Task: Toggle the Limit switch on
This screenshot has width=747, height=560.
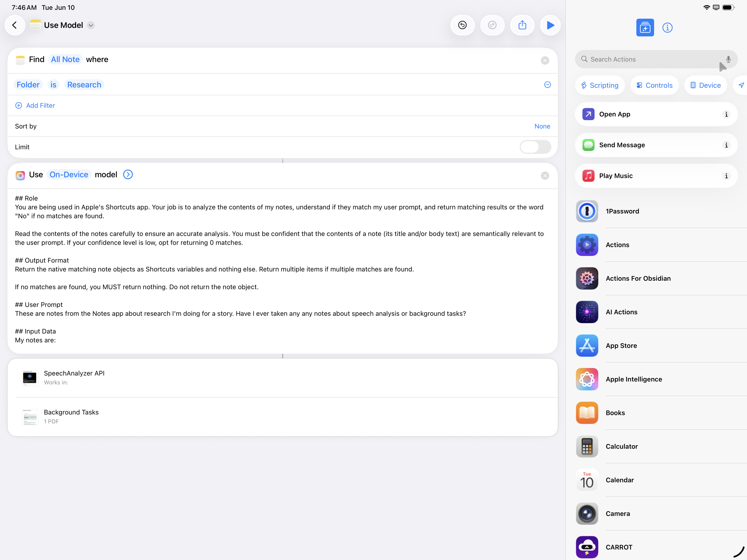Action: pyautogui.click(x=535, y=147)
